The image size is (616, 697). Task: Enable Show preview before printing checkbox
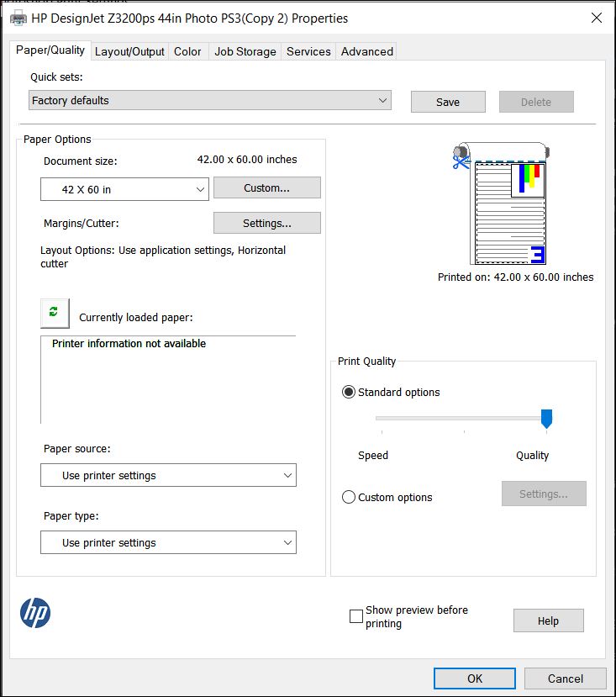pos(356,616)
